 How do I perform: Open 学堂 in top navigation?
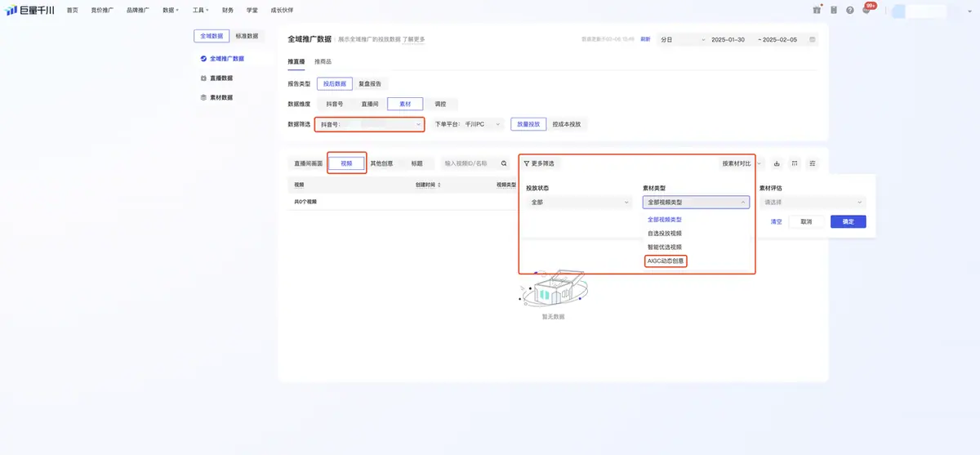click(x=252, y=10)
